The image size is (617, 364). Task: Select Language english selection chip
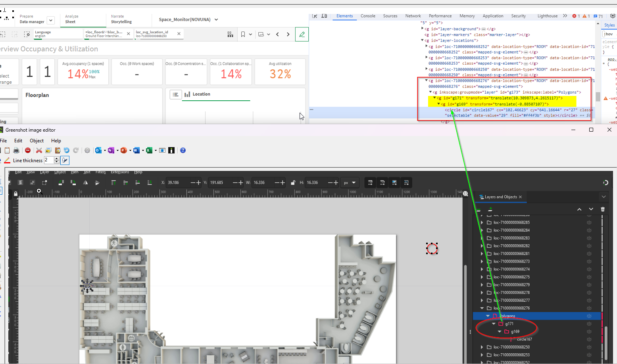[58, 34]
